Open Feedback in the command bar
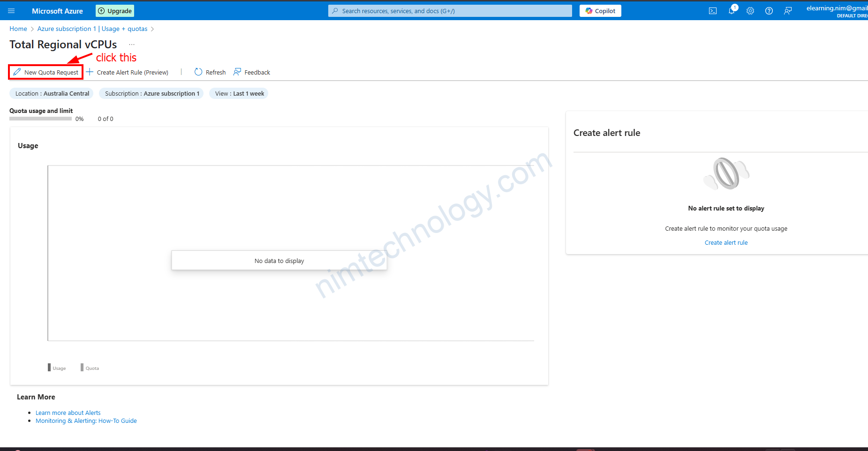Image resolution: width=868 pixels, height=451 pixels. tap(252, 72)
